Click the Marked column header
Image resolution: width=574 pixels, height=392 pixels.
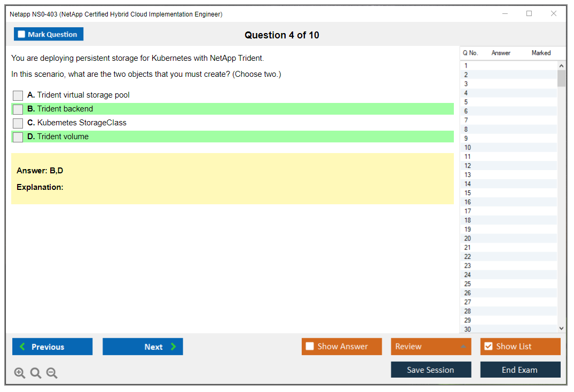click(x=541, y=53)
